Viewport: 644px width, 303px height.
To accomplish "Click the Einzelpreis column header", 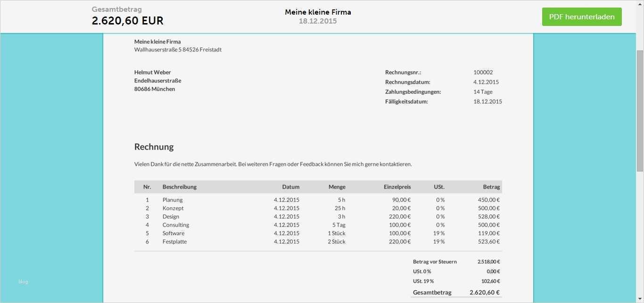I will point(397,187).
